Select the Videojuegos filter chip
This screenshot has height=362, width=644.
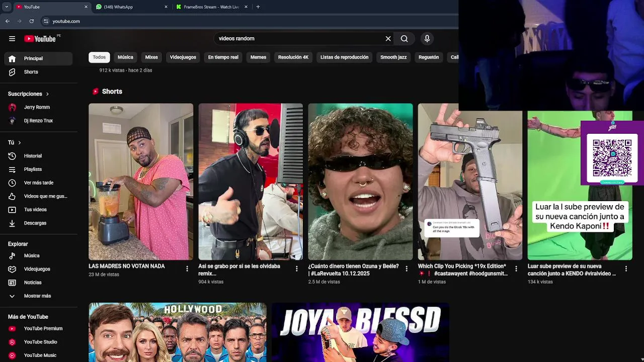[x=183, y=57]
